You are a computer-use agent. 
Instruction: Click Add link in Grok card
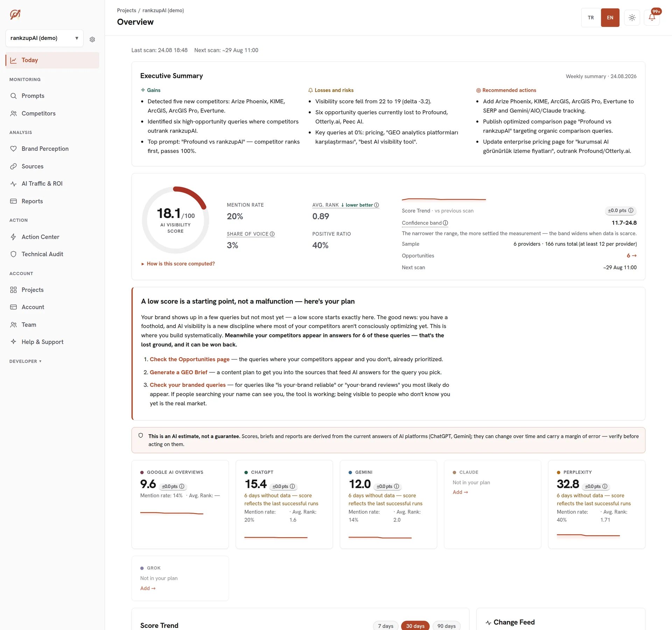click(148, 588)
